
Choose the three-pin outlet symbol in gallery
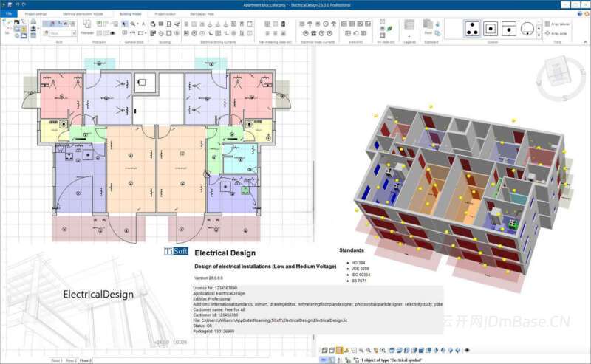coord(472,29)
